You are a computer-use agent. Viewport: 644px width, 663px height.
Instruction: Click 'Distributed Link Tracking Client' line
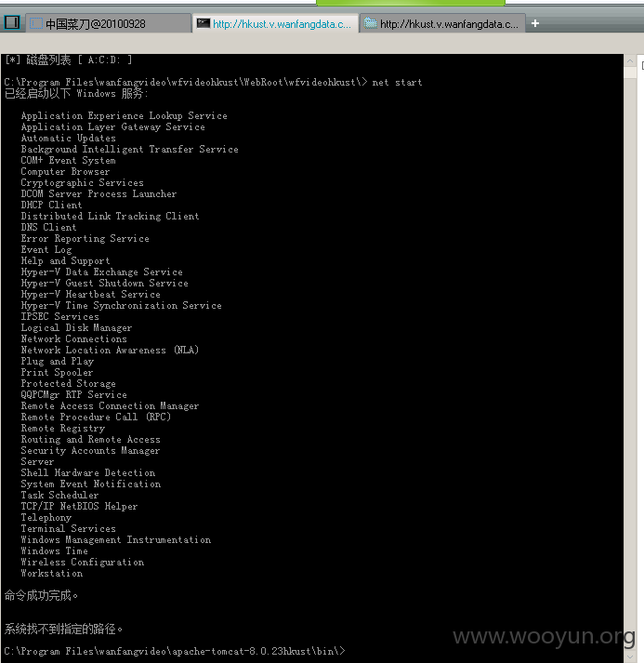pyautogui.click(x=110, y=216)
